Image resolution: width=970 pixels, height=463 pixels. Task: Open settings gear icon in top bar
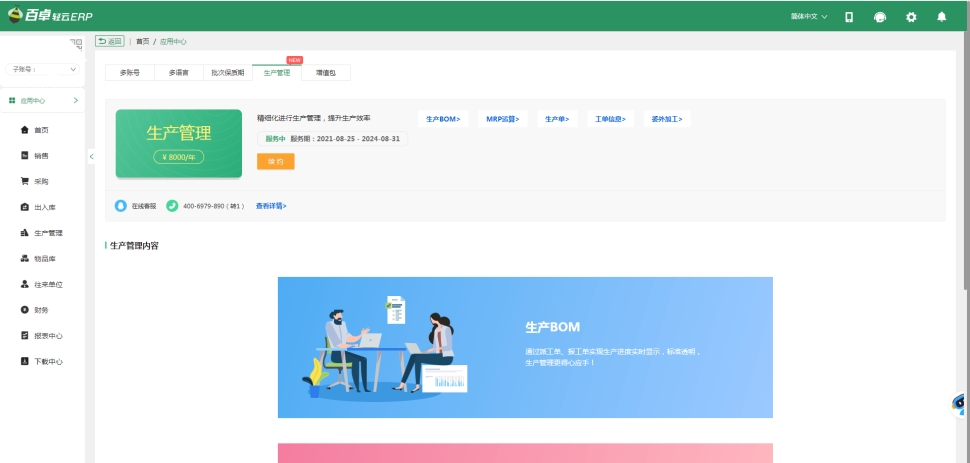911,17
